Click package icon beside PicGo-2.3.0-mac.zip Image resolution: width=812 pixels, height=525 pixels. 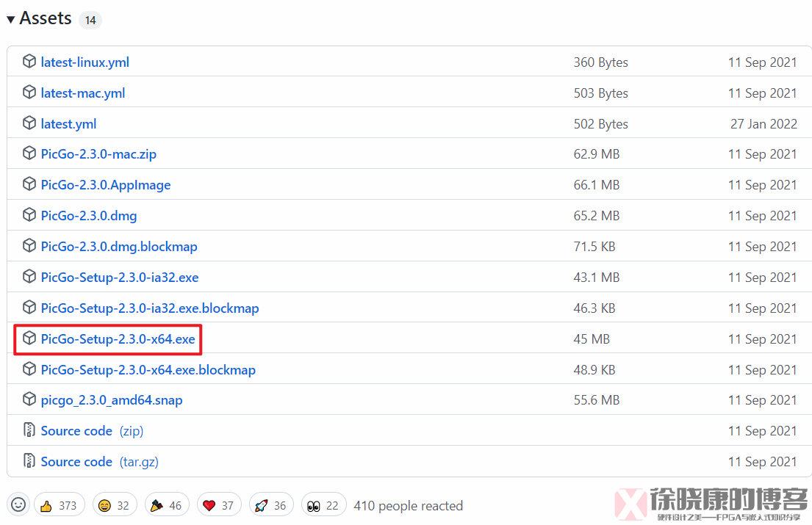pos(29,153)
